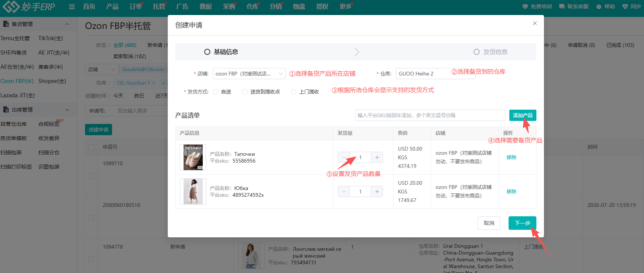The height and width of the screenshot is (273, 644).
Task: Click the 妙手ERP logo icon
Action: (x=11, y=6)
